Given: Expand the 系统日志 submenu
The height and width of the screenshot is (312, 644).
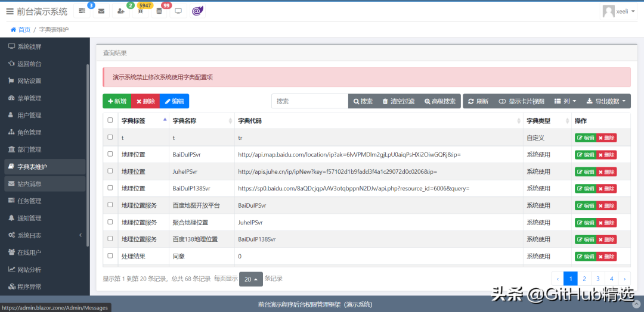Looking at the screenshot, I should click(45, 235).
